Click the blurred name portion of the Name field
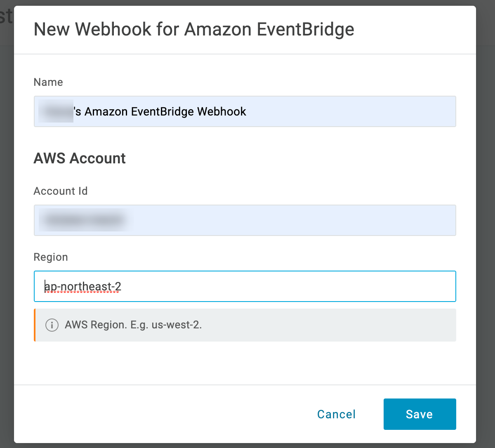This screenshot has height=448, width=495. tap(56, 111)
